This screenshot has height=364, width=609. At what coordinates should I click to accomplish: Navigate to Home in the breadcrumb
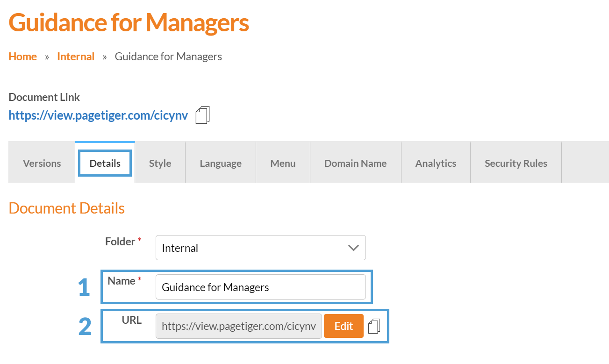point(22,57)
